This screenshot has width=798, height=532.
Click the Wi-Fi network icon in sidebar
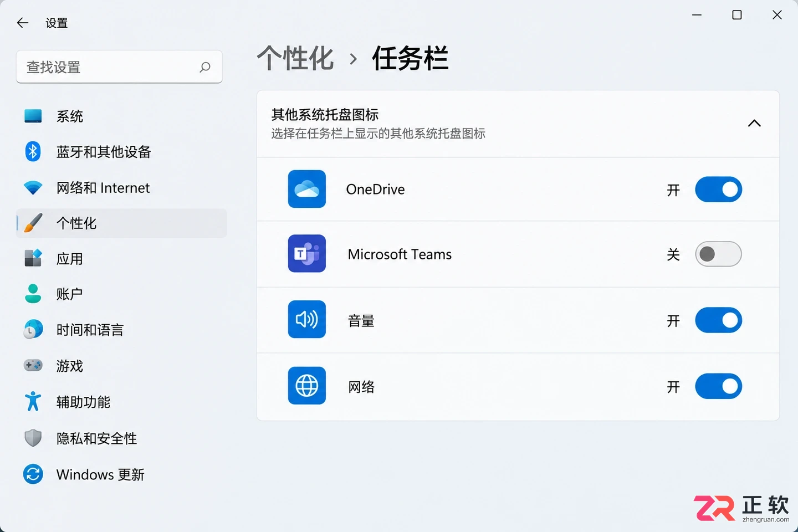(x=33, y=188)
